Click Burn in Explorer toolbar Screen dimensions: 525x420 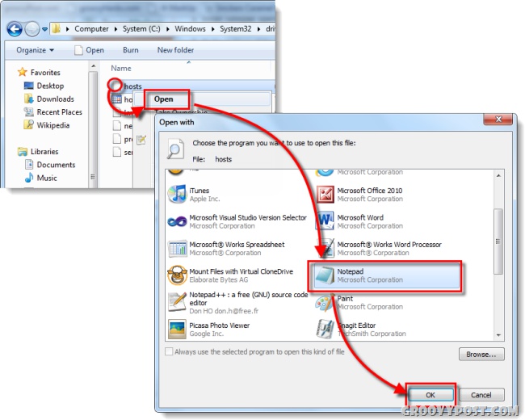tap(131, 50)
